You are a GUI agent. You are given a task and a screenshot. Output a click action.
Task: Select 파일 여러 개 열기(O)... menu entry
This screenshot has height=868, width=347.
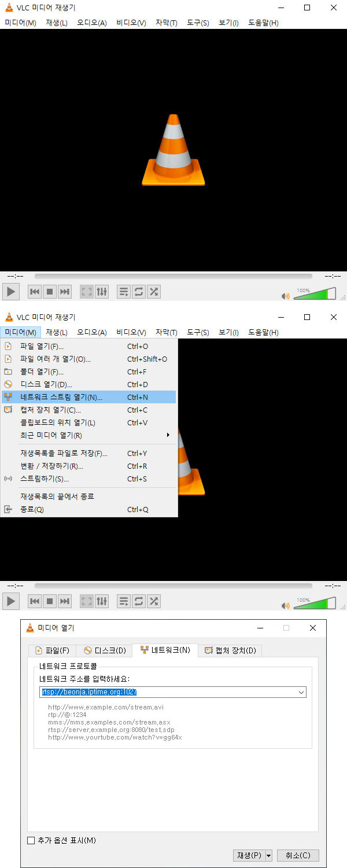[x=89, y=359]
